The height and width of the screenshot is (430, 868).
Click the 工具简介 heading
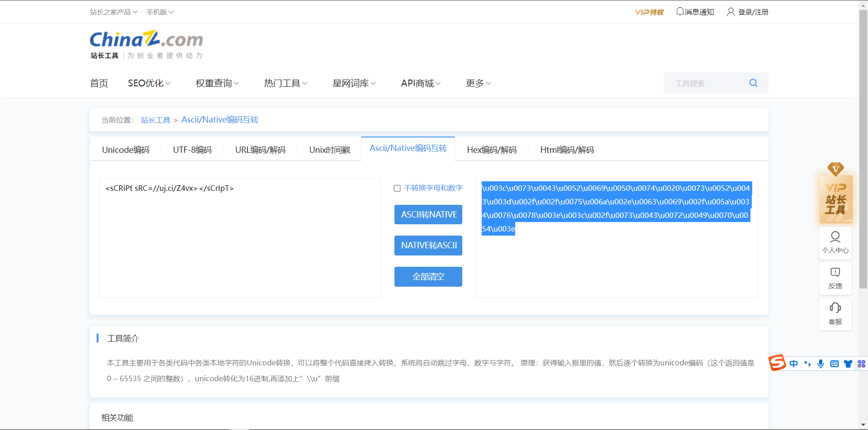(123, 338)
